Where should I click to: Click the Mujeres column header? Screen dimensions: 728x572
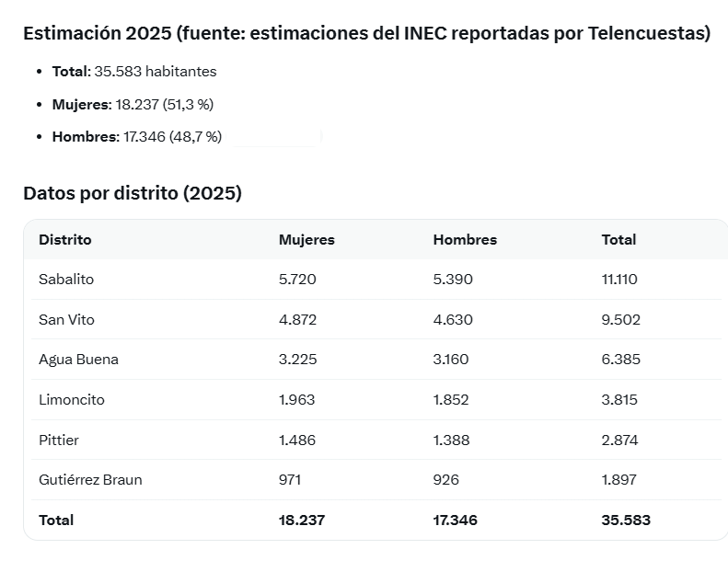tap(306, 240)
